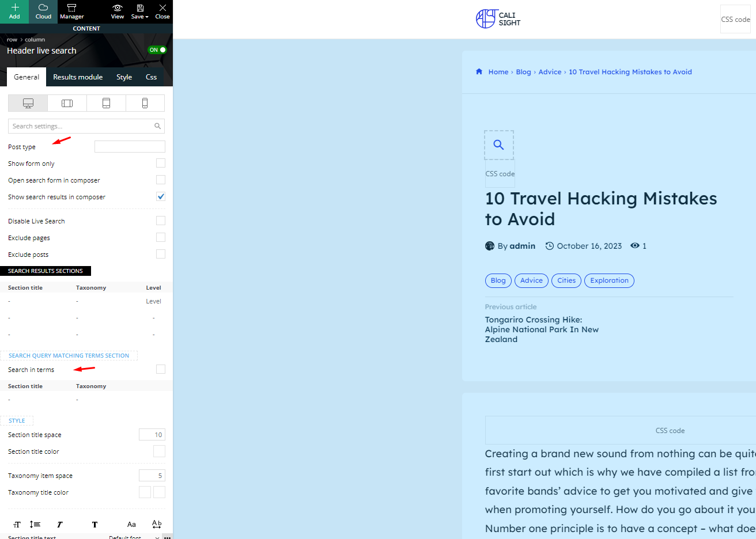
Task: Enable Search in terms checkbox
Action: [161, 369]
